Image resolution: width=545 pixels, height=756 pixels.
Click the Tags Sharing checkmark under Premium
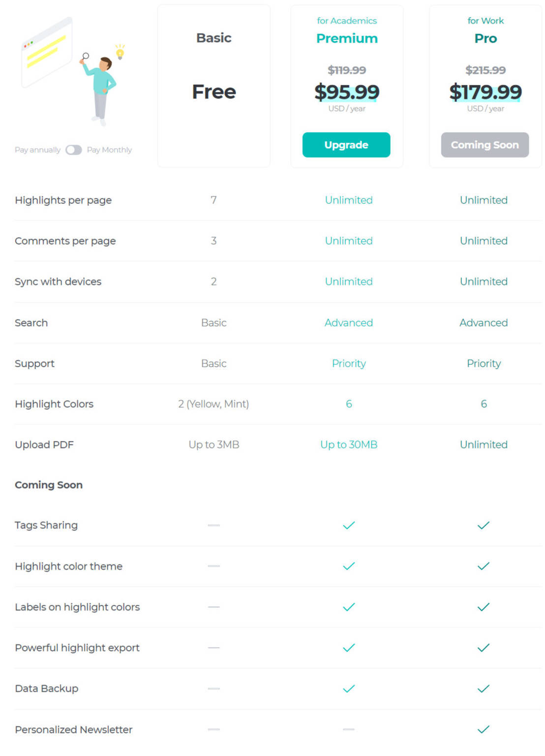[349, 525]
